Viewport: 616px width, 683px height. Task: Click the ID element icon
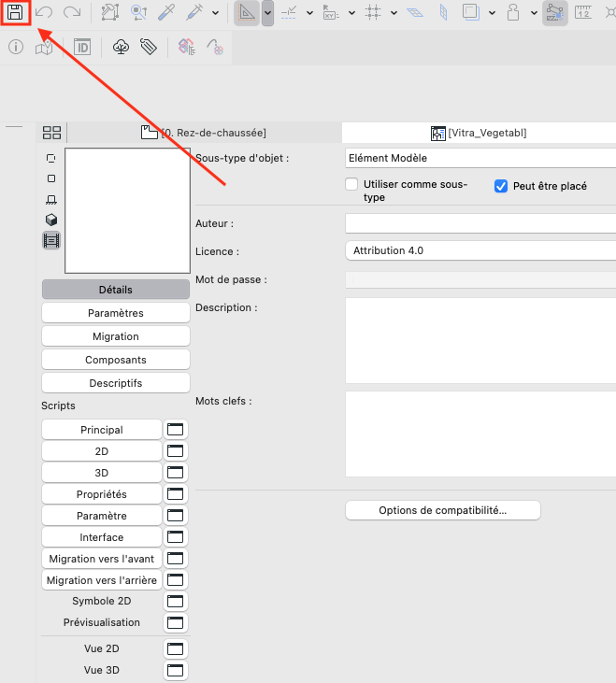pos(82,47)
